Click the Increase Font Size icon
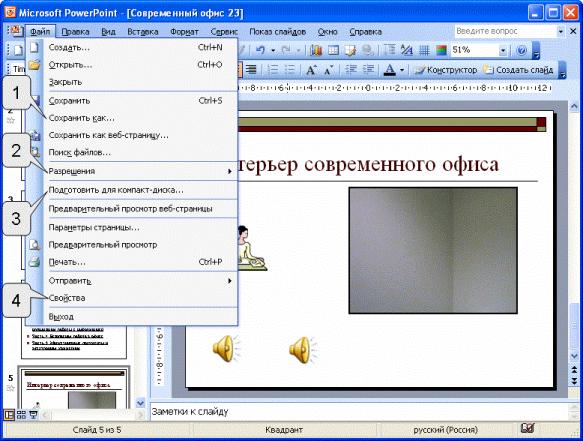This screenshot has width=583, height=441. point(311,70)
